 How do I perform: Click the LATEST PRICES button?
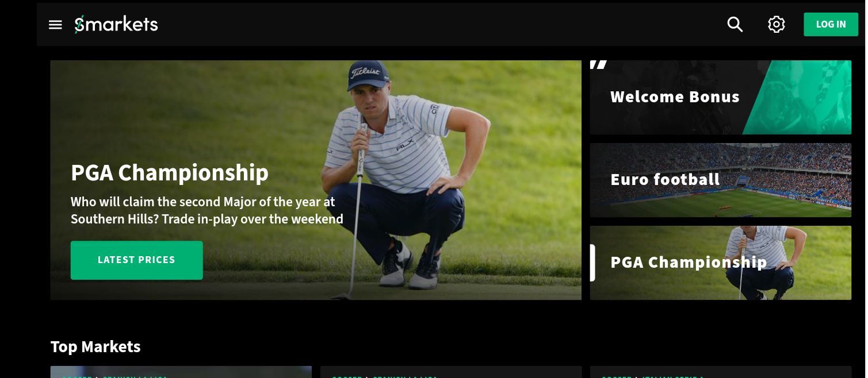[136, 260]
